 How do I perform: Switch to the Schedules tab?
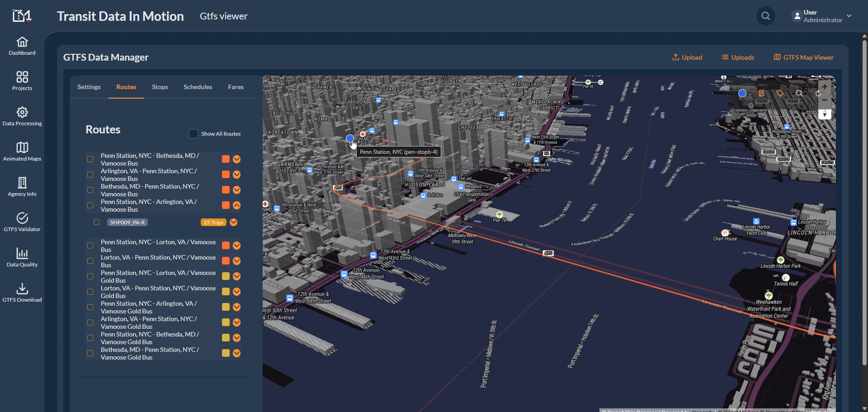coord(198,87)
